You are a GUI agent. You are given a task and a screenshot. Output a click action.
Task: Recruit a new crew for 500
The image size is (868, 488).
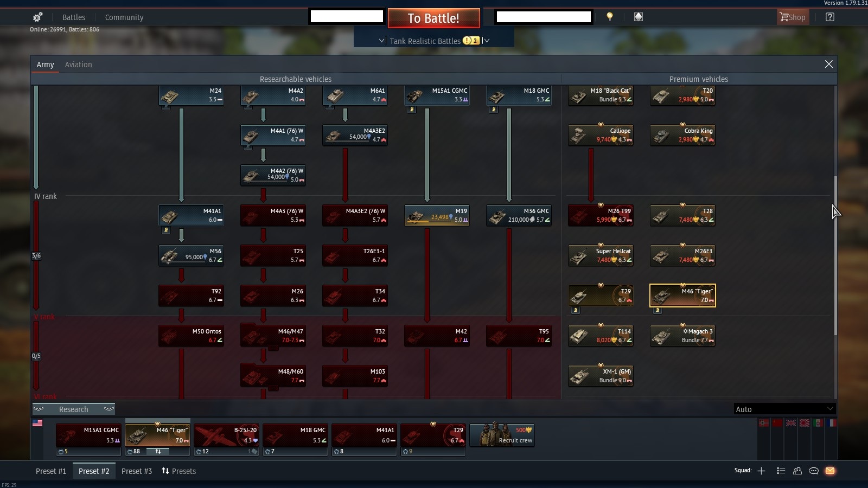point(502,435)
